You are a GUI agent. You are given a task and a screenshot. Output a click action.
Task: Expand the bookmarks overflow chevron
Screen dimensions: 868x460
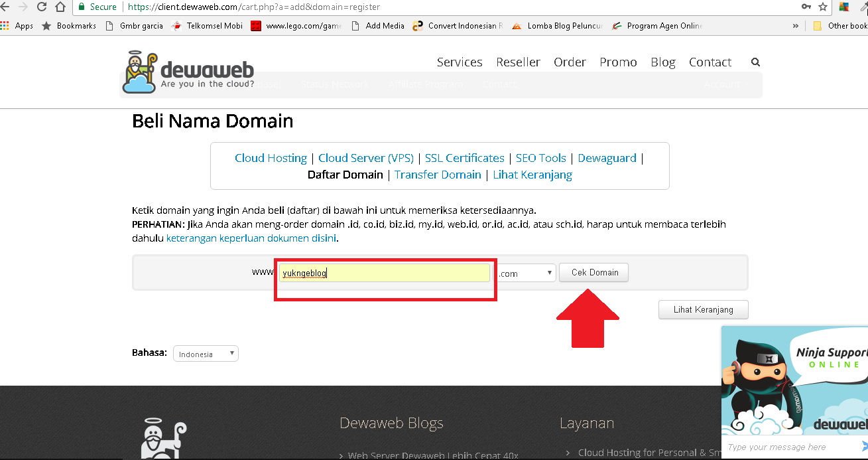[x=796, y=26]
